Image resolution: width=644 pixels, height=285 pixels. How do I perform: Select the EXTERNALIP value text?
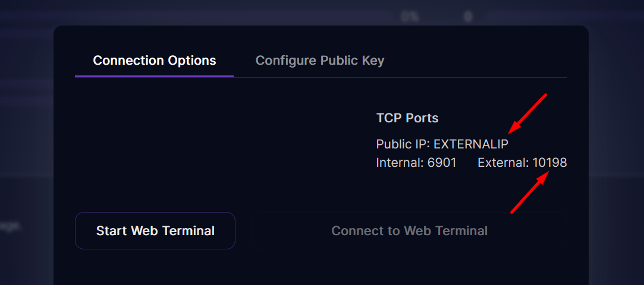pyautogui.click(x=471, y=144)
